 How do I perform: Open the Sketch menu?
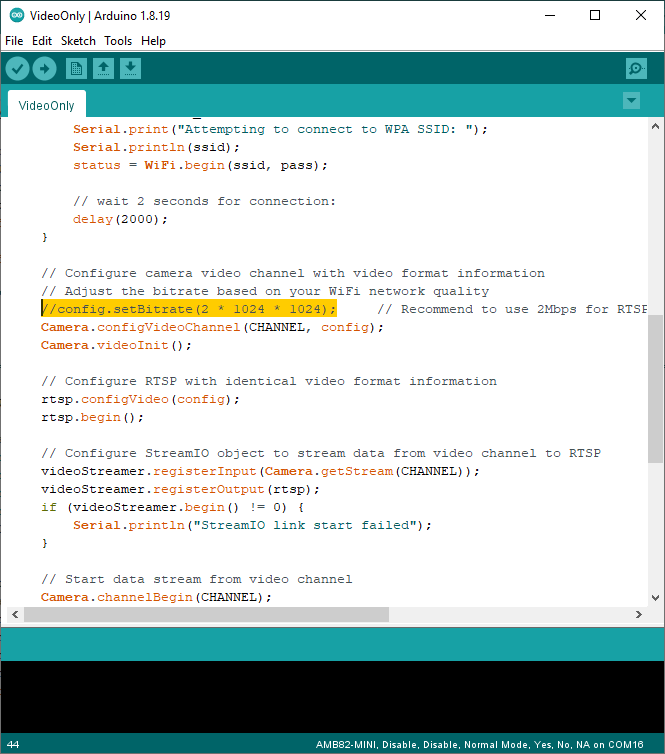78,41
